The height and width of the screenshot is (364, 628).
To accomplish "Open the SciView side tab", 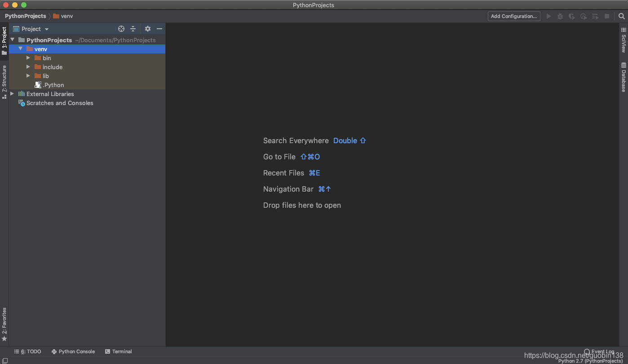I will (x=624, y=40).
